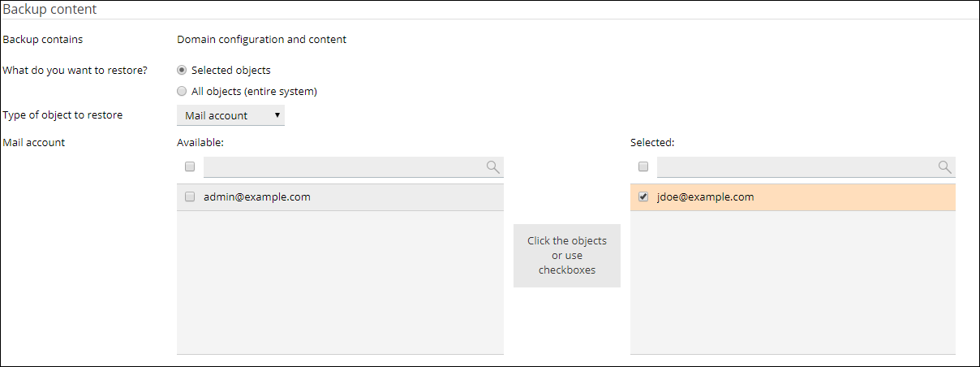Click the "What do you want to restore?" label

coord(75,70)
